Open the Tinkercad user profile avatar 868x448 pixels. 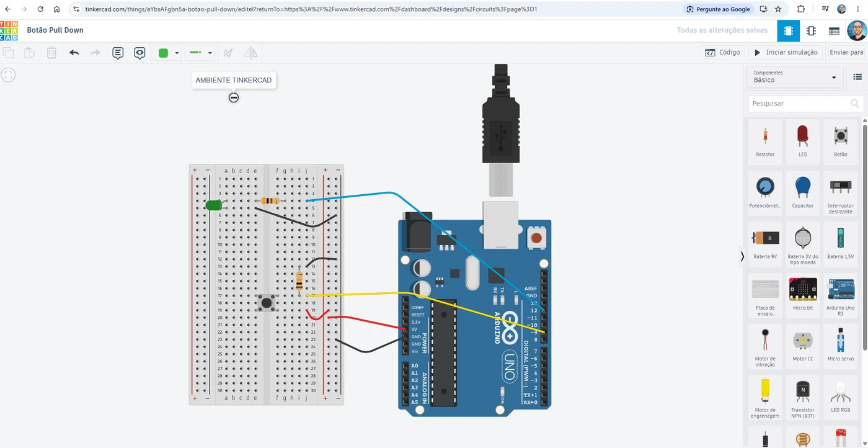pyautogui.click(x=857, y=30)
